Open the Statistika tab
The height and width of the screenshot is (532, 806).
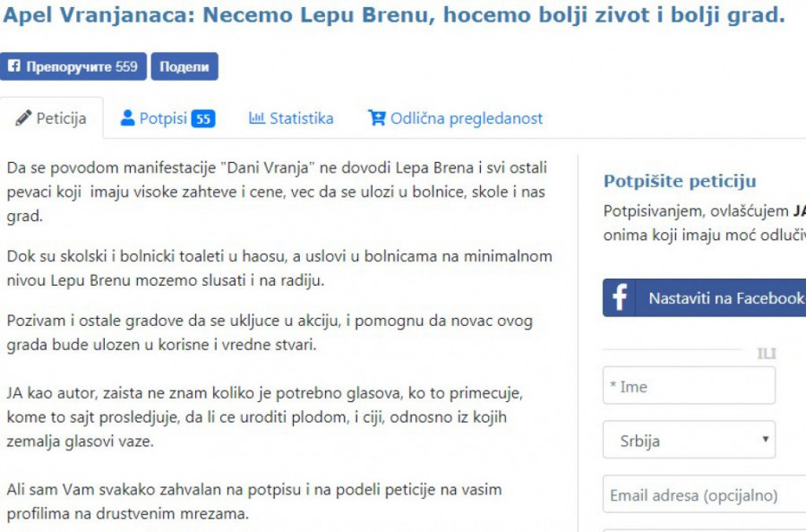pyautogui.click(x=291, y=118)
